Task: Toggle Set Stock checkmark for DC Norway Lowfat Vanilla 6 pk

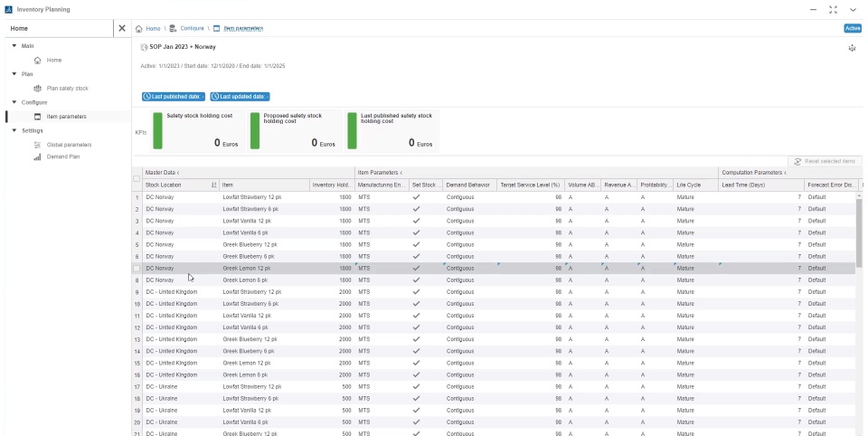Action: tap(416, 232)
